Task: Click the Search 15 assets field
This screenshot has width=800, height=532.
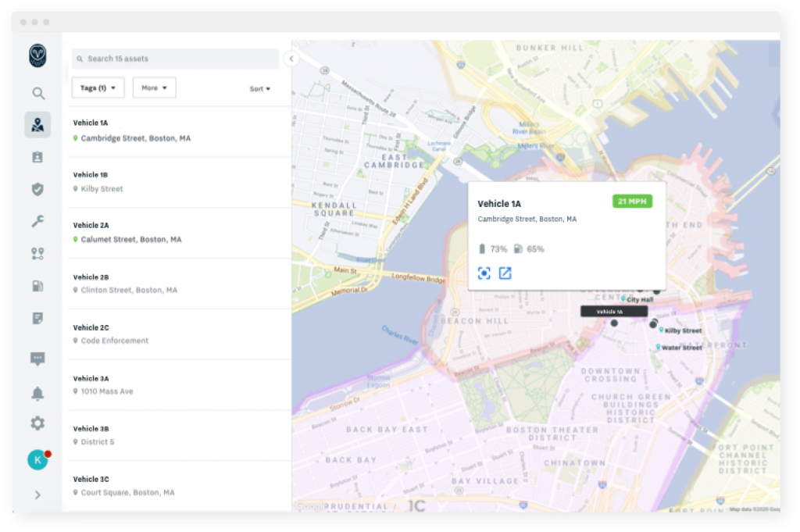Action: point(176,59)
